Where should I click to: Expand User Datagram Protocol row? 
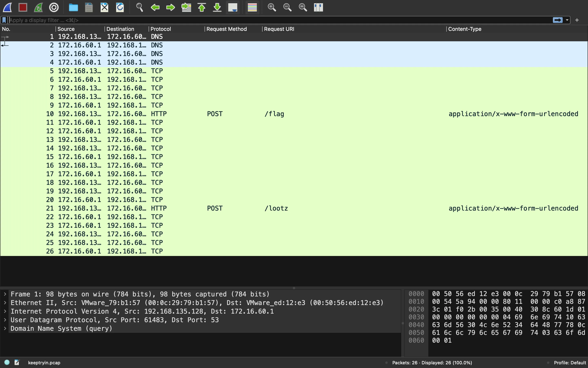pyautogui.click(x=5, y=320)
